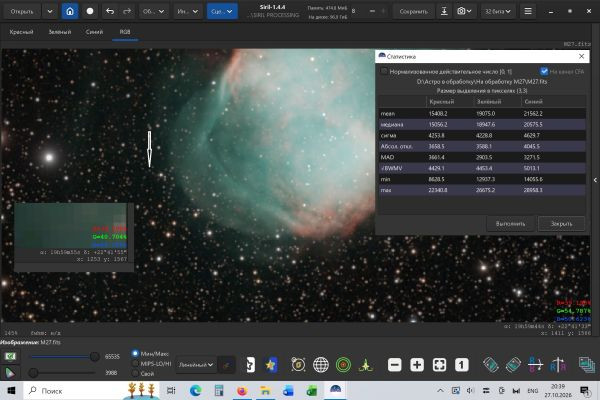The image size is (600, 400).
Task: Click the Закрыть button in Statistics
Action: 561,224
